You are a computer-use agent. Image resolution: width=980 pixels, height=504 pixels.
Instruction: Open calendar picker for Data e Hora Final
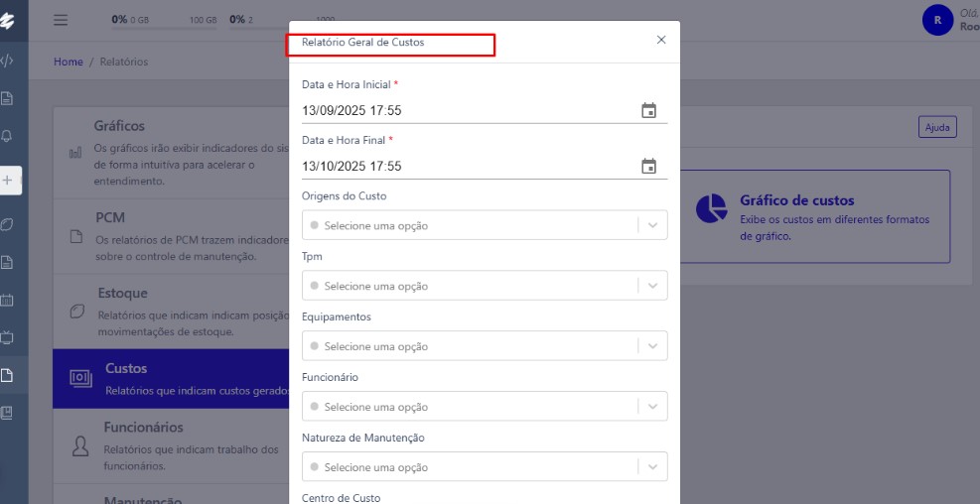(648, 167)
